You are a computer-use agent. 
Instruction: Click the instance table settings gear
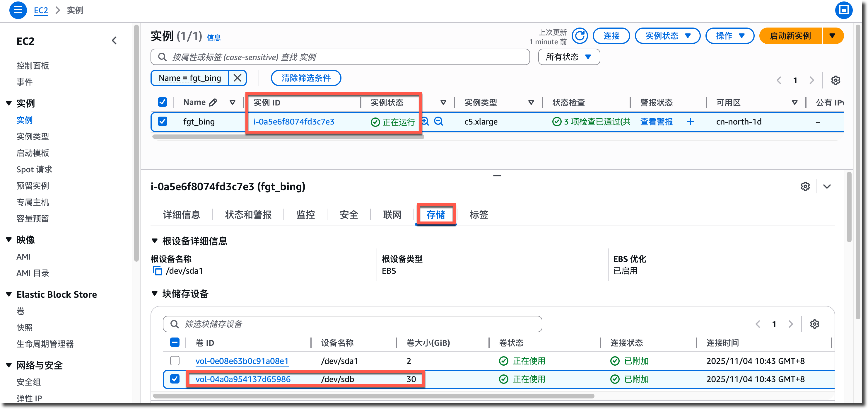pos(835,80)
